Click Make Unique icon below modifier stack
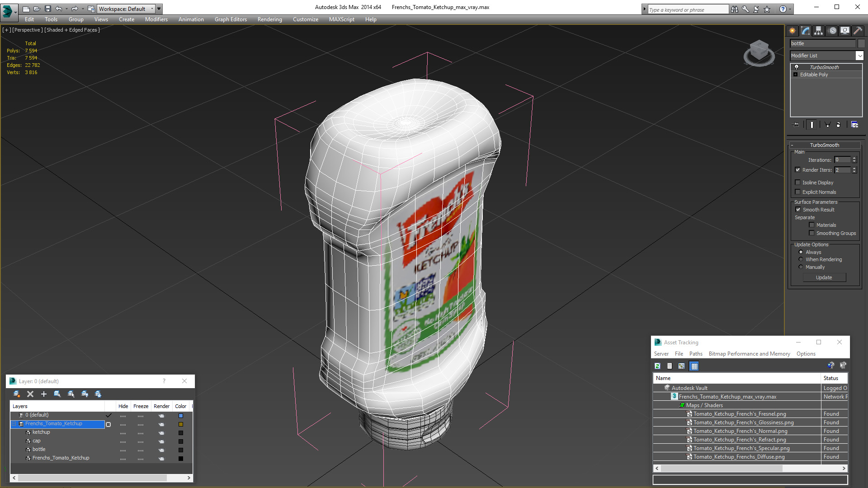Image resolution: width=868 pixels, height=488 pixels. [x=827, y=125]
